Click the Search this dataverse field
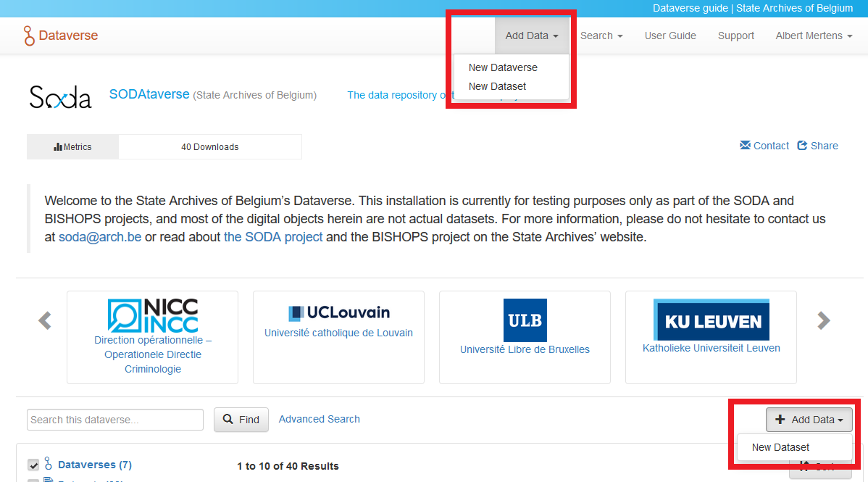The height and width of the screenshot is (482, 868). [x=115, y=420]
